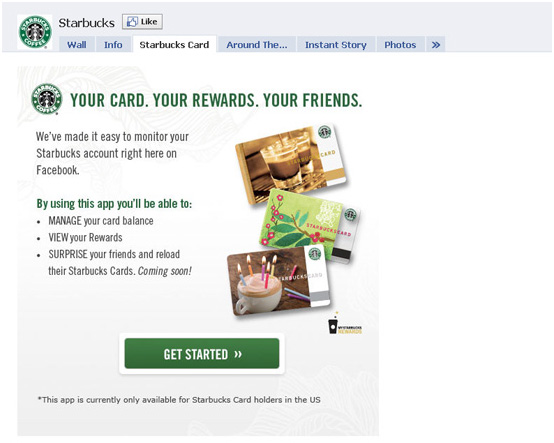Click the small logo on espresso card
Screen dimensions: 554x443
pos(324,132)
